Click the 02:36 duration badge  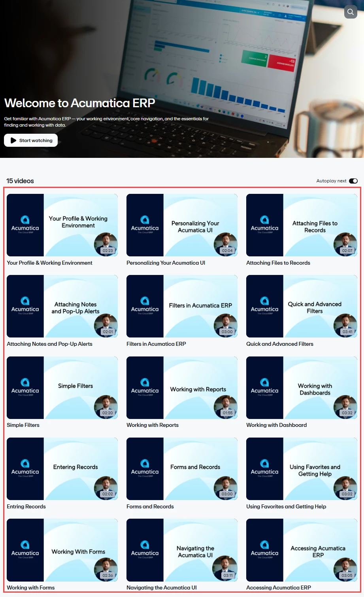click(x=108, y=575)
